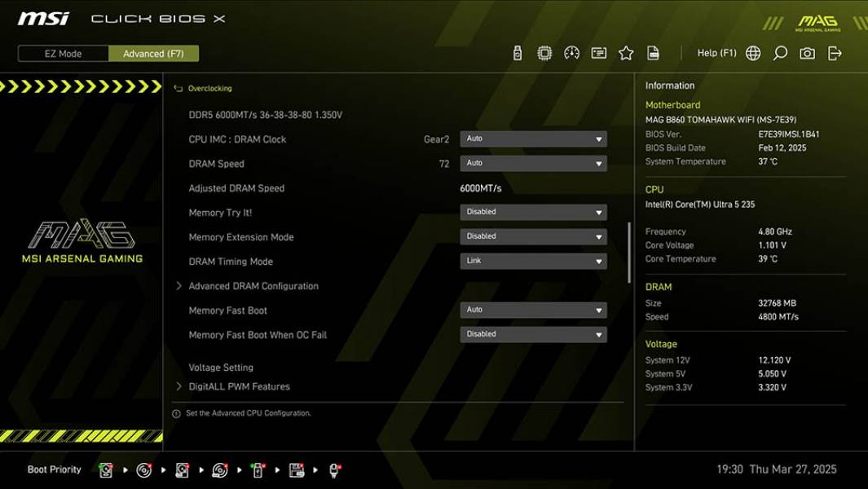868x489 pixels.
Task: Click the Gear2 value label
Action: point(436,139)
